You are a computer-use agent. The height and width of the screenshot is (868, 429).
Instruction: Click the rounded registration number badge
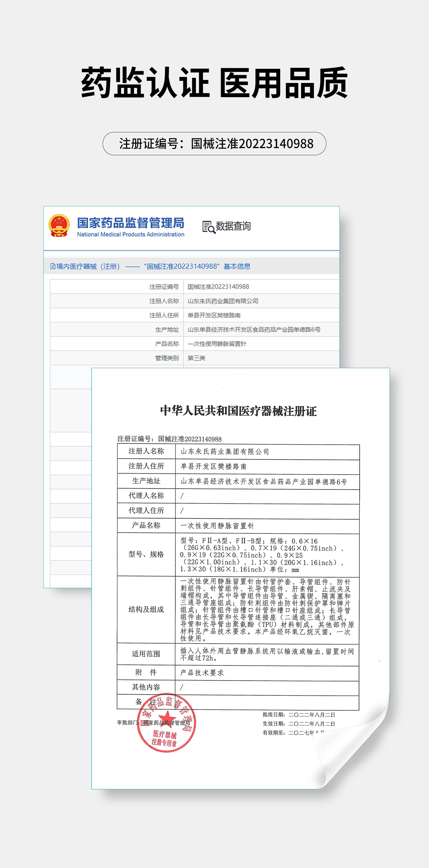pos(214,143)
